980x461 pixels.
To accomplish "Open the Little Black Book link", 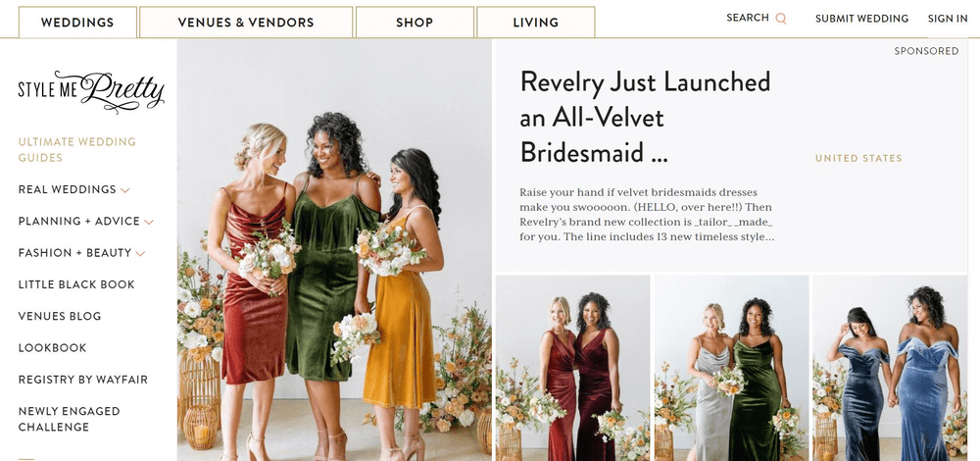I will [76, 284].
